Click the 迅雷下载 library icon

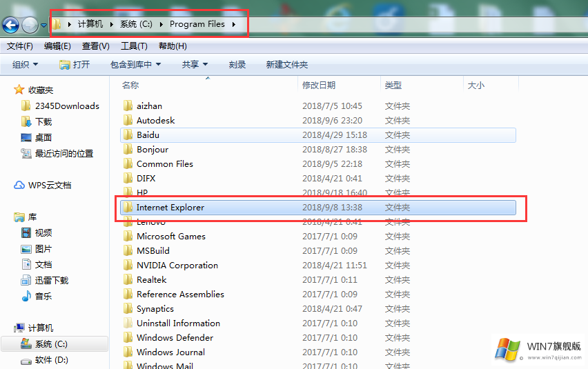(x=26, y=280)
